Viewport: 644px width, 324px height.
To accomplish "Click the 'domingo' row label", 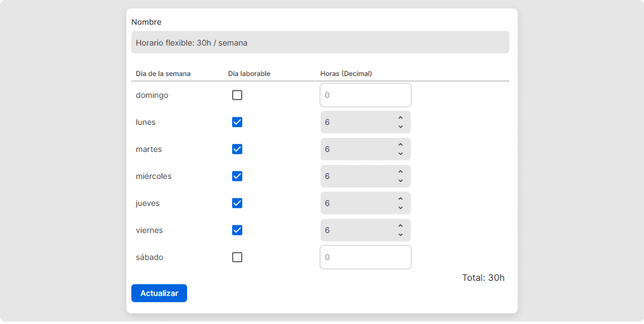I will [x=152, y=95].
